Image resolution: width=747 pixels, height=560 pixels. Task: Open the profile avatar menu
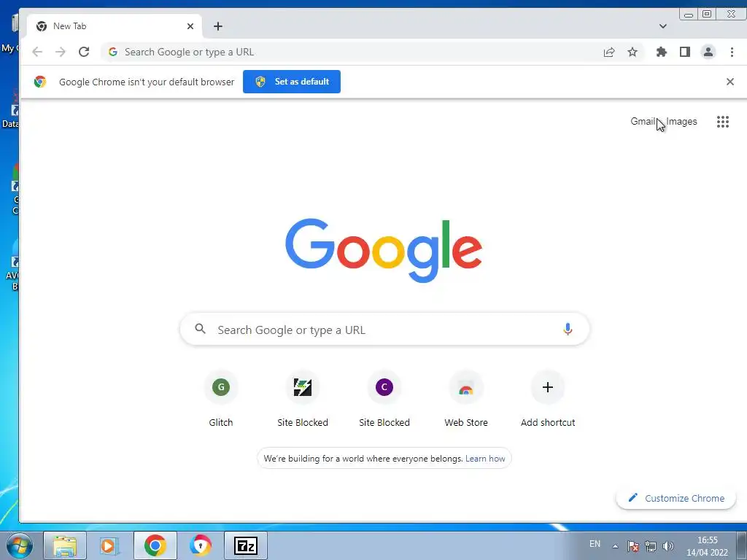(x=708, y=52)
